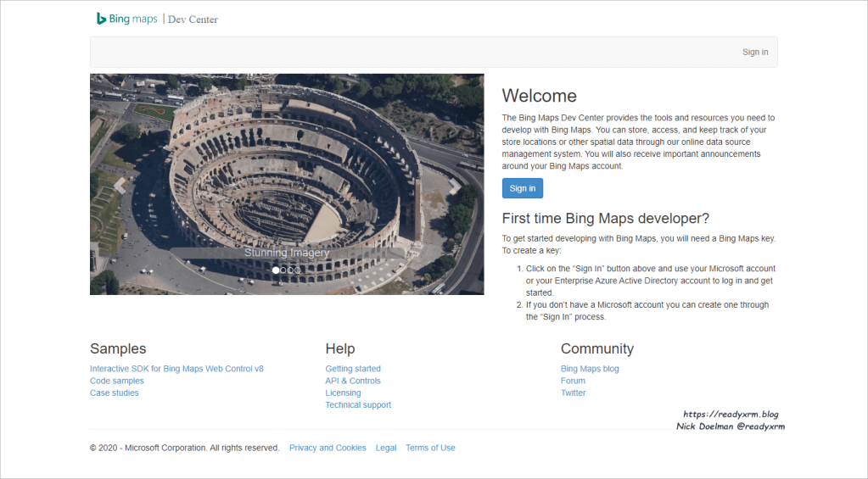Click the Technical support link
Screen dimensions: 868x479
coord(358,404)
